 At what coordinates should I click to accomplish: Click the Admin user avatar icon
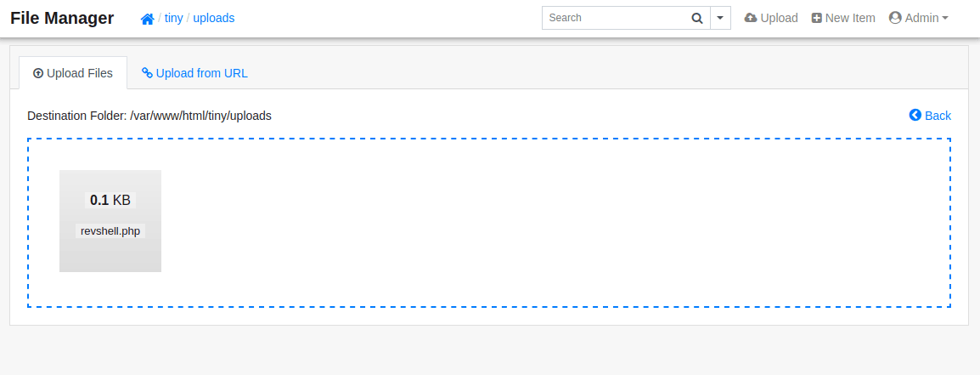tap(895, 18)
